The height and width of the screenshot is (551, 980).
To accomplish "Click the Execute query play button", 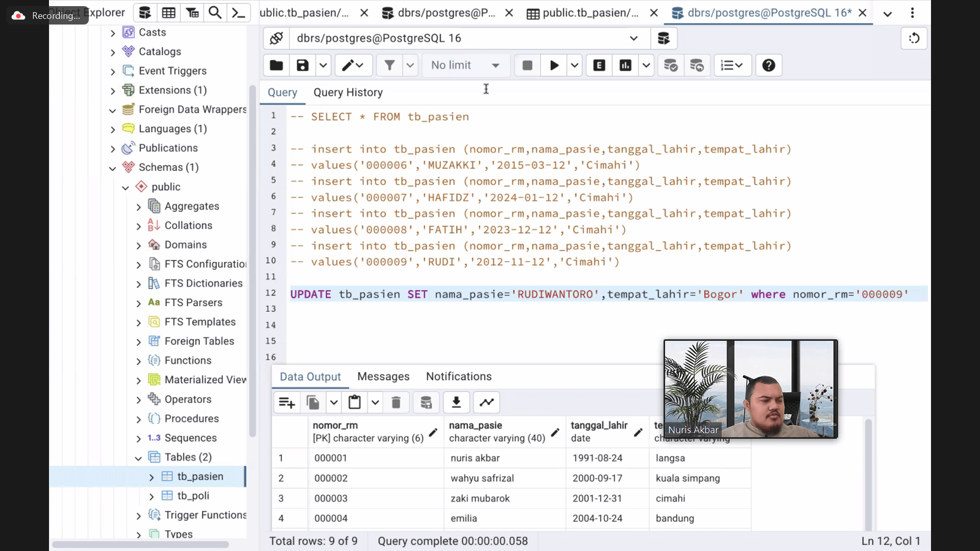I will coord(554,65).
